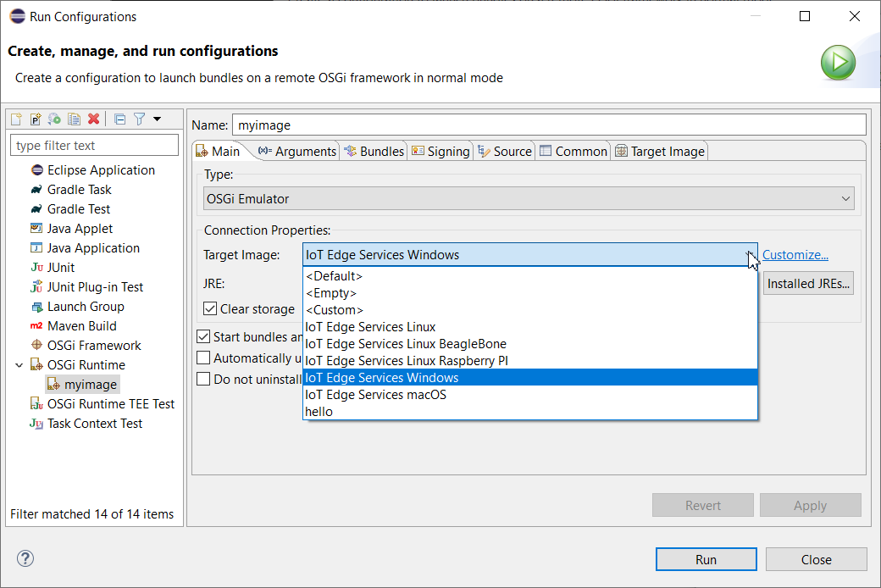Create a new launch configuration

tap(16, 119)
